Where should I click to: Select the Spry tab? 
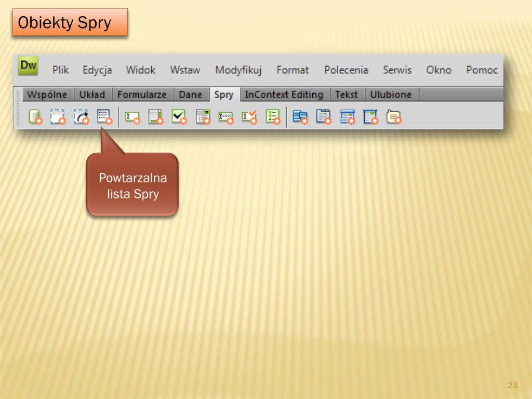point(224,95)
